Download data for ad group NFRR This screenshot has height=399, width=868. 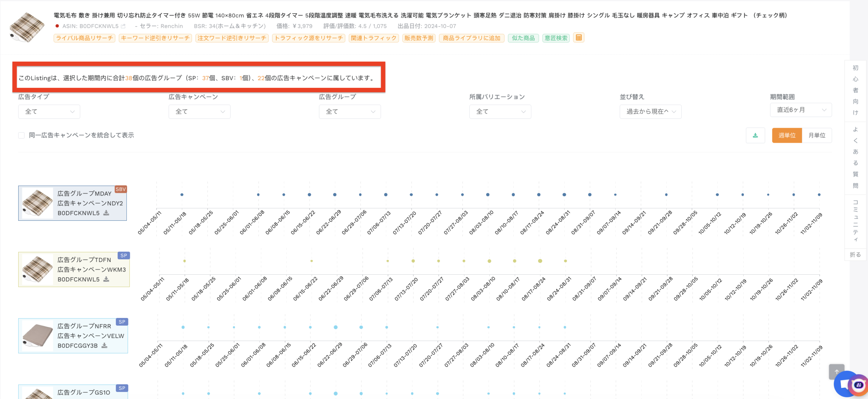pos(105,345)
